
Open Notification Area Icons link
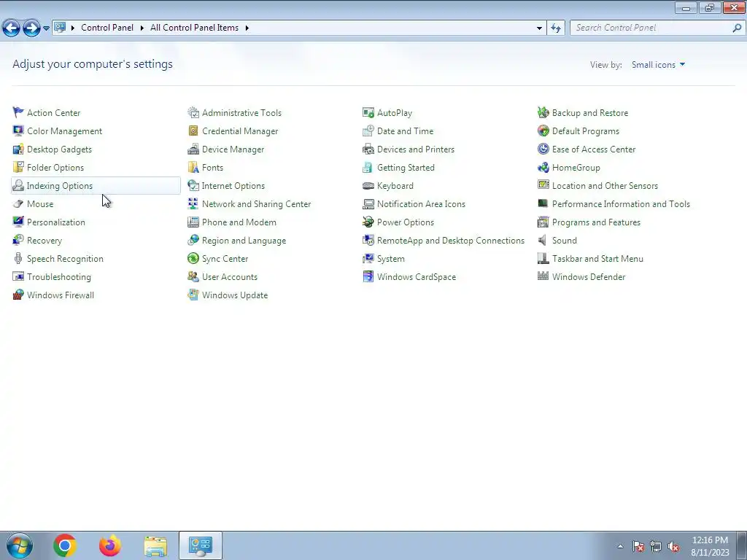coord(421,204)
